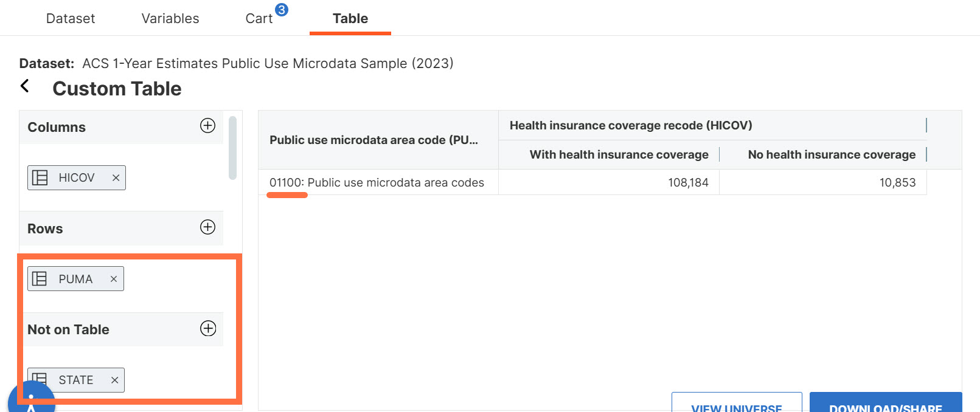Click the table icon on the PUMA chip
Screen dimensions: 980x412
40,279
